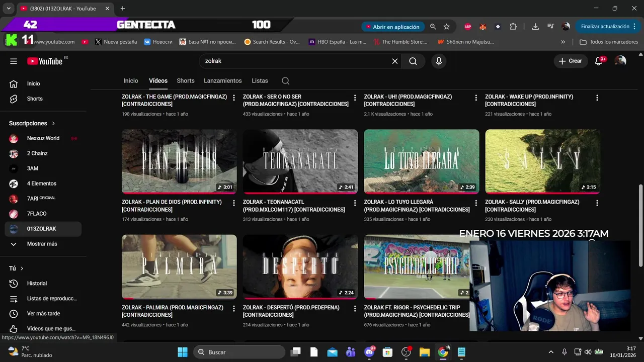Screen dimensions: 644x362
Task: Open options for WAKE UP video
Action: pyautogui.click(x=597, y=98)
